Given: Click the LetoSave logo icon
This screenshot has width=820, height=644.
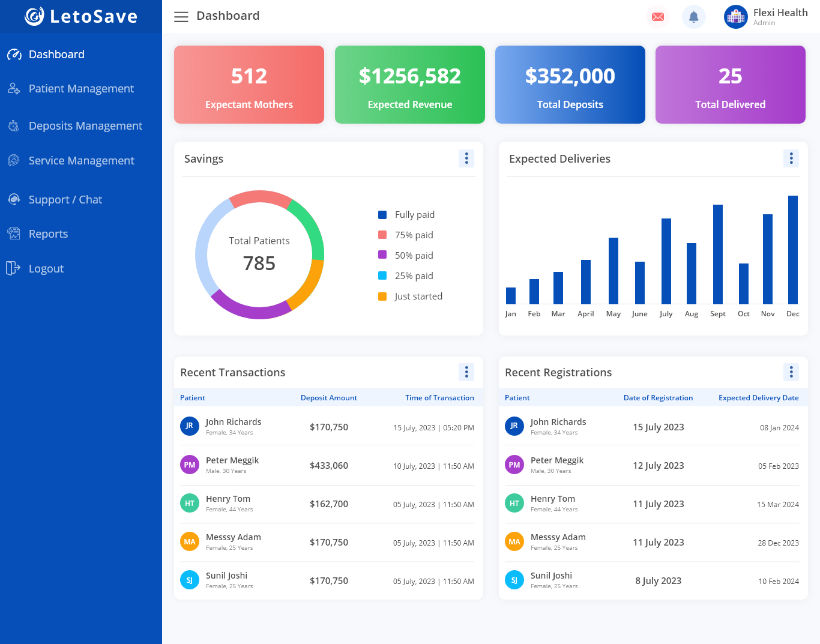Looking at the screenshot, I should click(x=34, y=16).
